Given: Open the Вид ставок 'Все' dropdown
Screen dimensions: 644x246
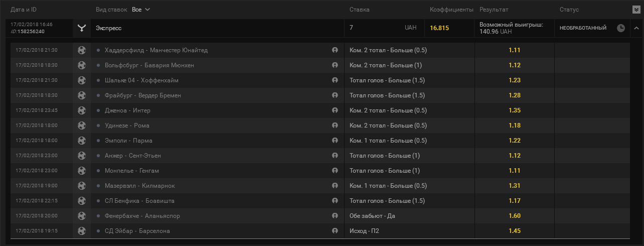Looking at the screenshot, I should tap(141, 10).
